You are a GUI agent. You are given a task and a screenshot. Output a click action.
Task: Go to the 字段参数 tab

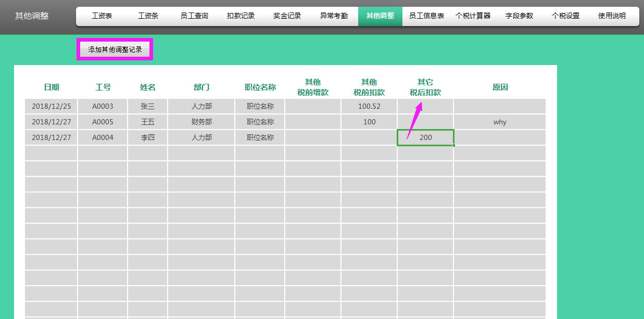519,16
